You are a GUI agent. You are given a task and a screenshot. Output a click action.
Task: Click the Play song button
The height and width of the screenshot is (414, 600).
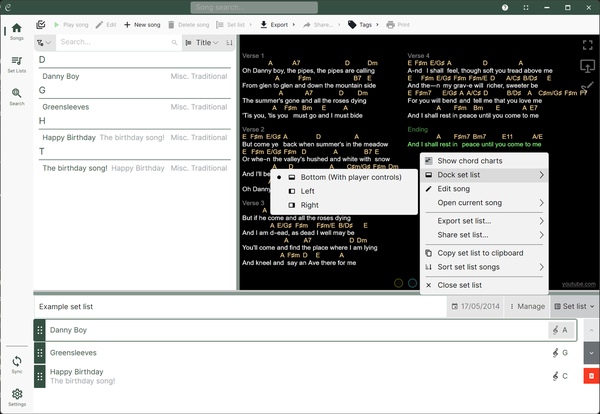(71, 25)
